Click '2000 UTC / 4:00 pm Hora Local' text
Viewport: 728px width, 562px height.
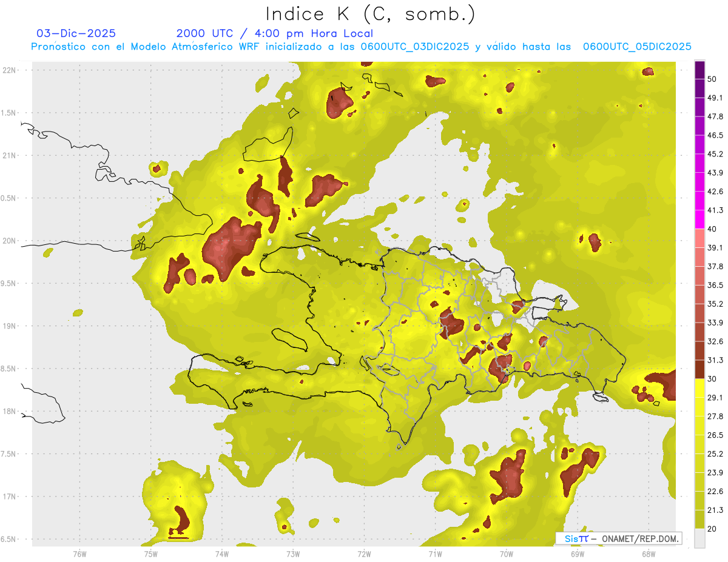point(275,33)
